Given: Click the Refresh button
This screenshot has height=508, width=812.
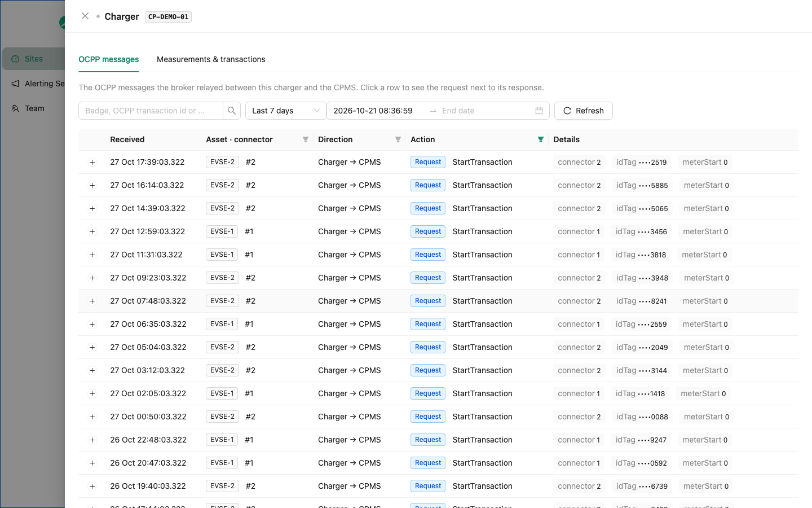Looking at the screenshot, I should 584,111.
